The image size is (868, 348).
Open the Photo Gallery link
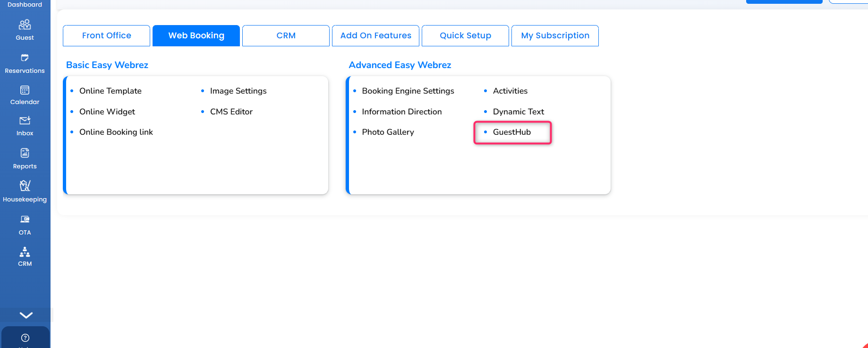pos(388,132)
